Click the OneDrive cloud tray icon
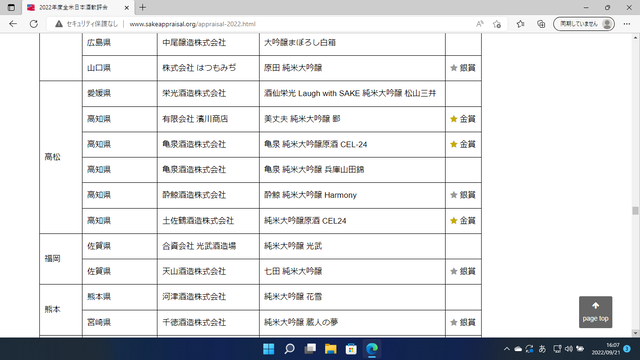640x360 pixels. (x=518, y=349)
